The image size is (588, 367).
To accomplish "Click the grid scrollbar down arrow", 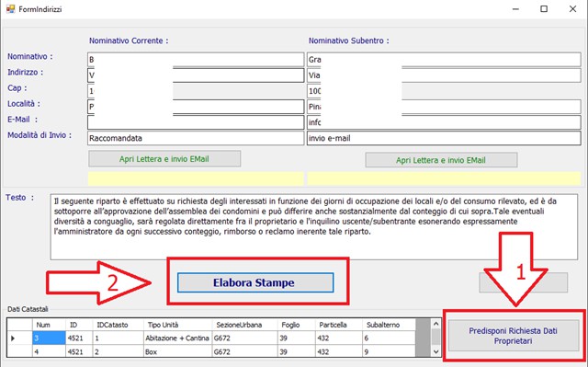I will coord(435,351).
